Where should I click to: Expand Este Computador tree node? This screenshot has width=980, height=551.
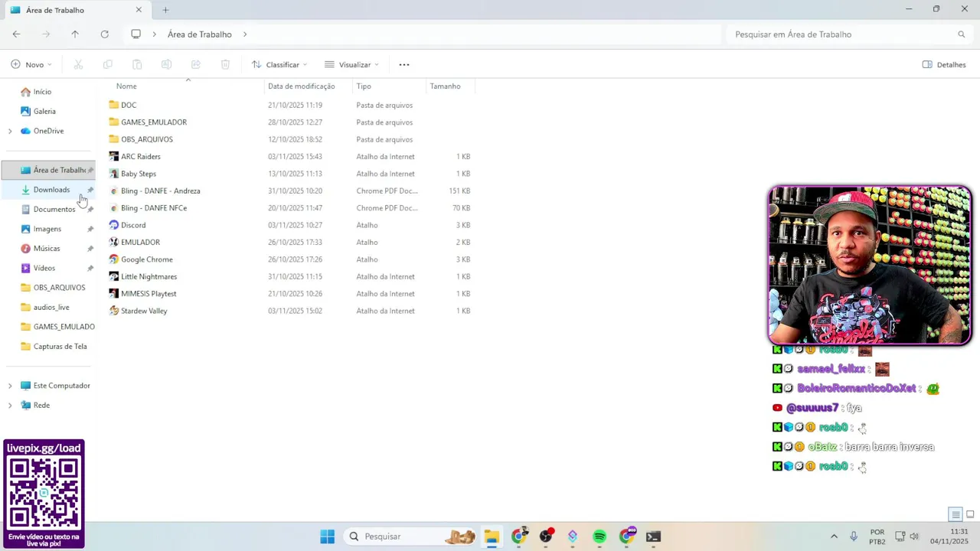point(10,386)
